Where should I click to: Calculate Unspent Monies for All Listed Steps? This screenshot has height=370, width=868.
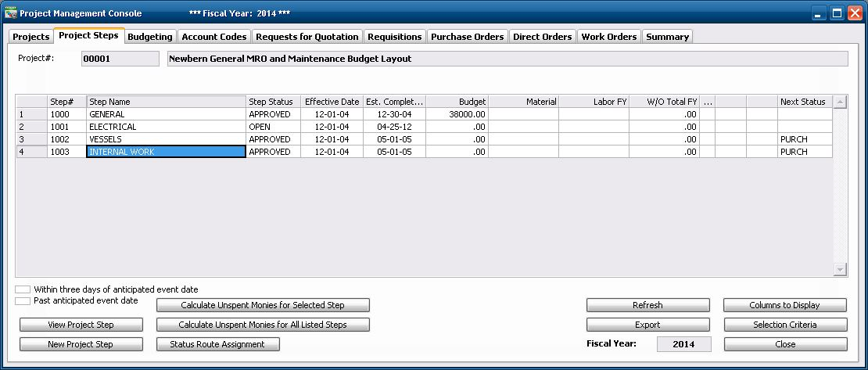pyautogui.click(x=263, y=325)
